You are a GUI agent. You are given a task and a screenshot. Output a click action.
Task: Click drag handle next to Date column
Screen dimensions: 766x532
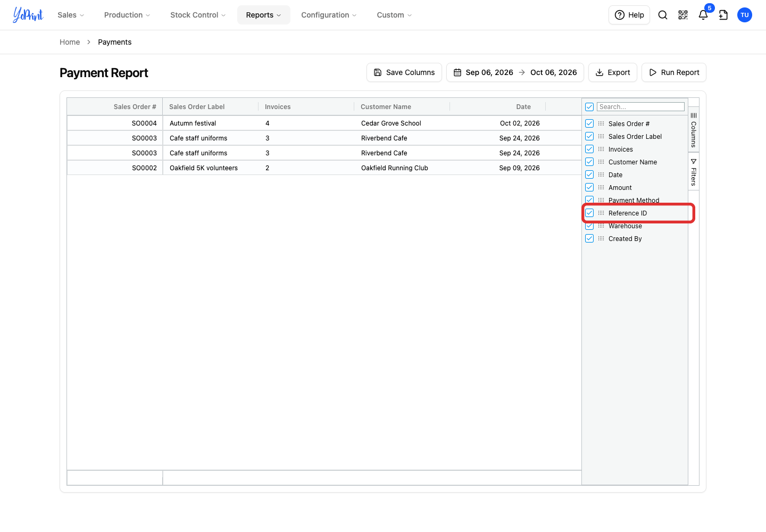click(x=601, y=174)
